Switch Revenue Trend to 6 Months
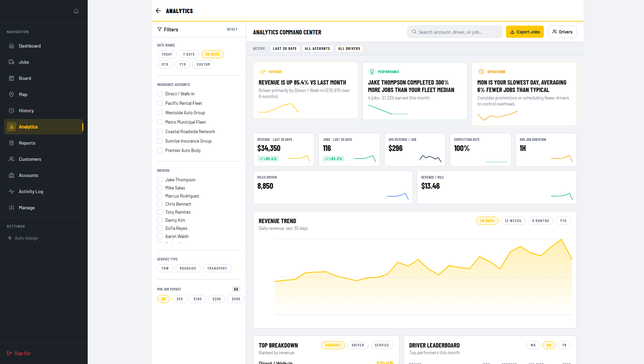This screenshot has height=364, width=644. (540, 221)
